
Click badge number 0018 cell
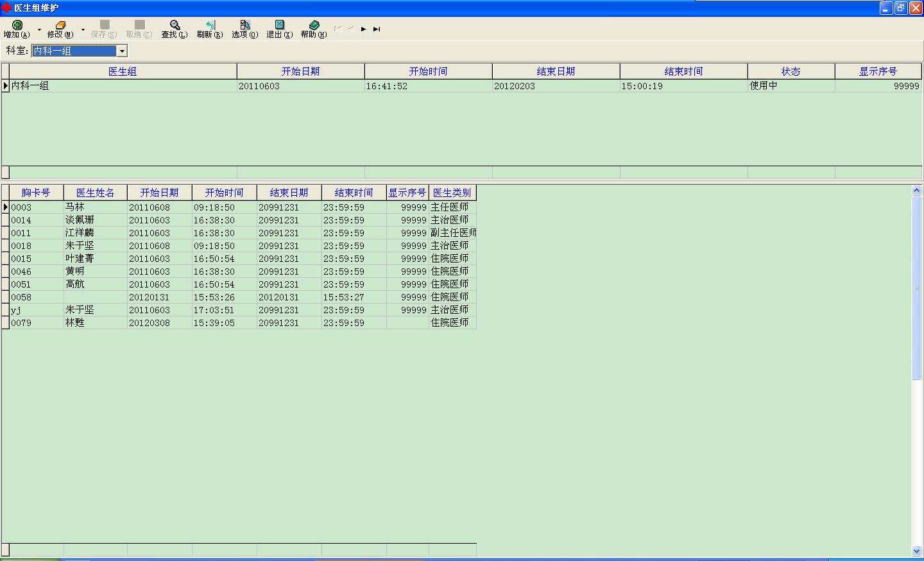(36, 246)
